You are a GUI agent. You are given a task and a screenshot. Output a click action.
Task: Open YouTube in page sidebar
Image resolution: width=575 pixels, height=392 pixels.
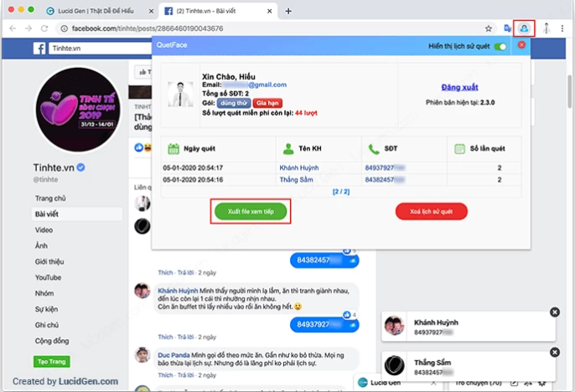point(48,277)
